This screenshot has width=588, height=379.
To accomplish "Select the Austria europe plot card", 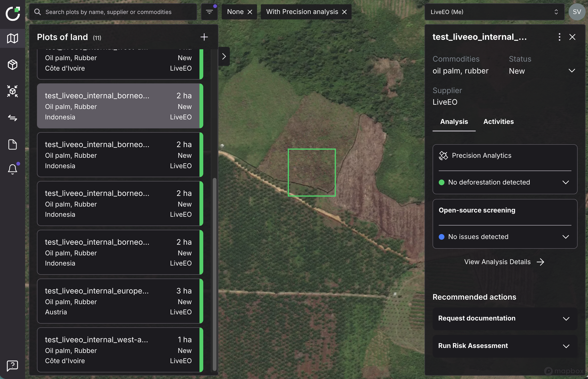I will [x=118, y=301].
